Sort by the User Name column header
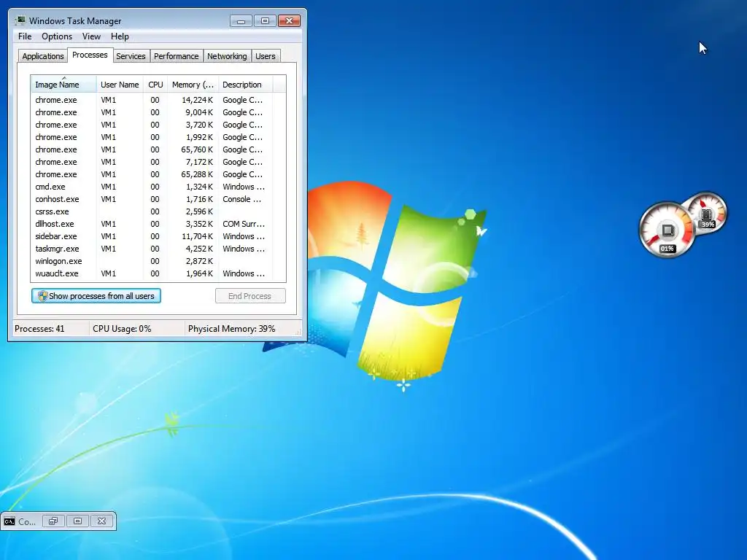Screen dimensions: 747x560 (x=120, y=85)
